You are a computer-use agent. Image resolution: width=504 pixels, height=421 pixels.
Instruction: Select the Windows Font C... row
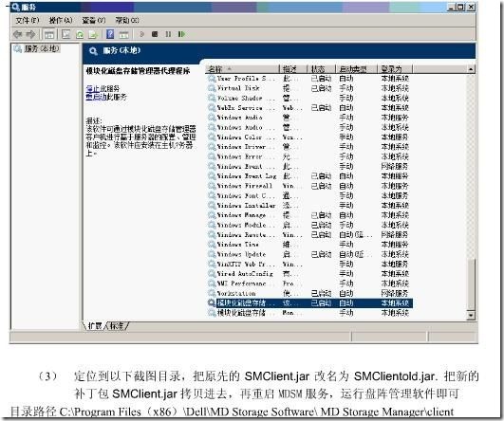[x=309, y=195]
